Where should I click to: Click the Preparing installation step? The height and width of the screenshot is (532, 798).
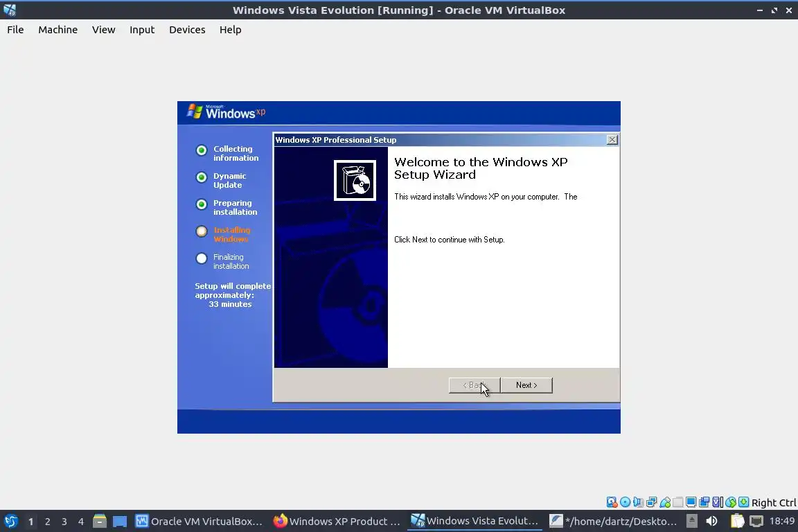227,207
